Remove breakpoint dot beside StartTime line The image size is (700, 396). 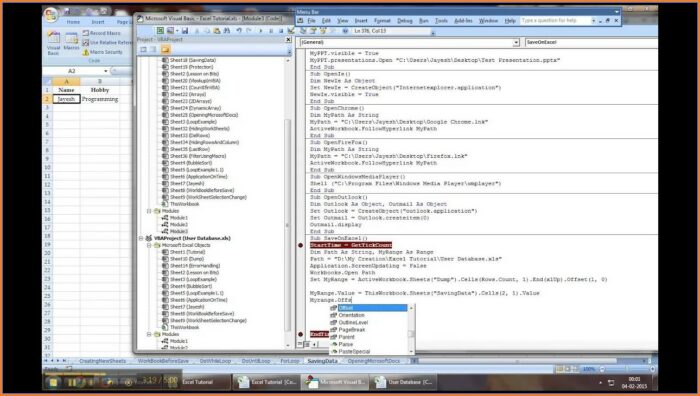pos(300,245)
